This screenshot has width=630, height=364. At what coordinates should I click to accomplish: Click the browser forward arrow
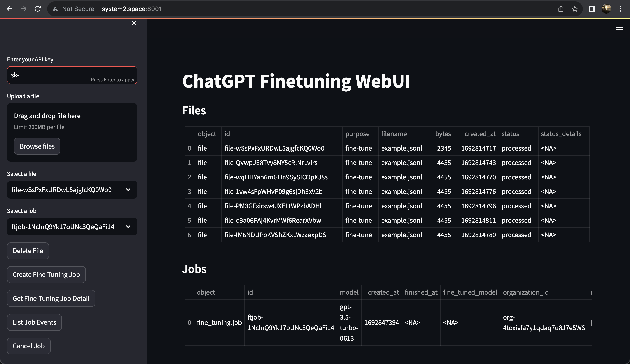click(x=23, y=9)
